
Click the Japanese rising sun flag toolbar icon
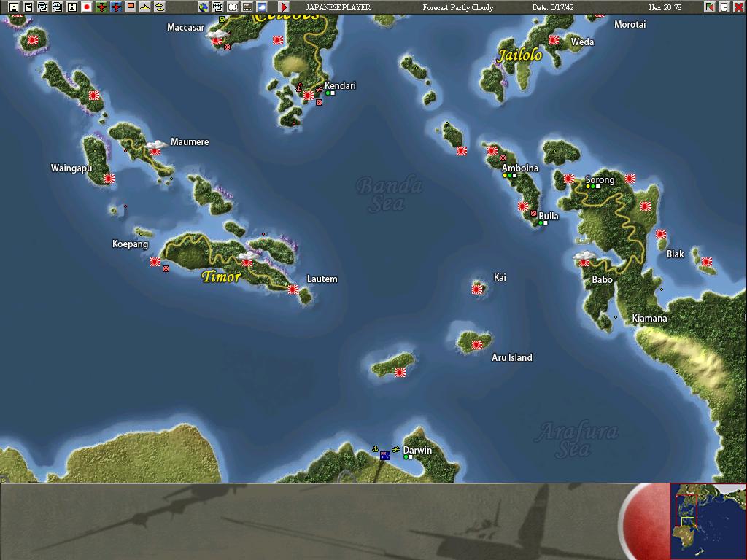tap(87, 7)
